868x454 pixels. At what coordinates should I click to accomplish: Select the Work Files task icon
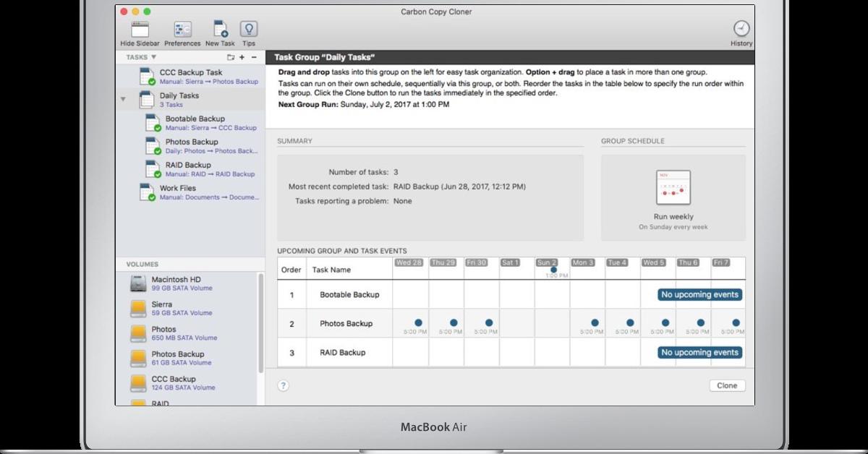(x=147, y=192)
